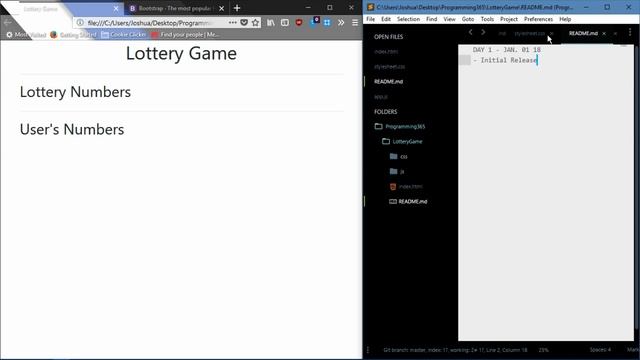Close the Lottery Game browser tab
Screen dimensions: 640x360
(x=116, y=8)
